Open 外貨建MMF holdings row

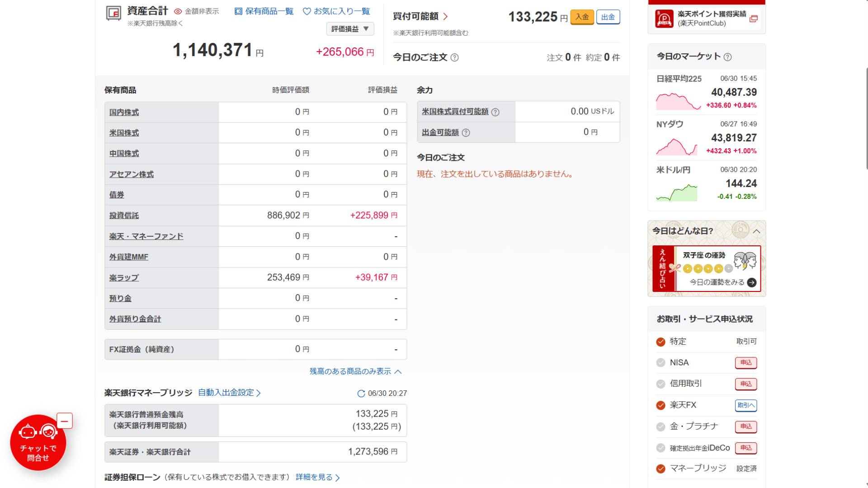pyautogui.click(x=128, y=257)
